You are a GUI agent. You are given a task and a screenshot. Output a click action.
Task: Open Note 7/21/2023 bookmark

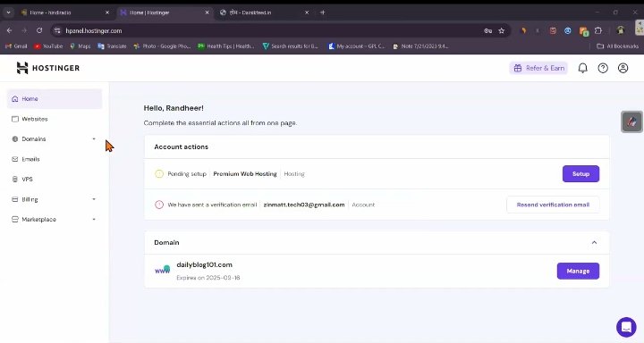(x=420, y=46)
